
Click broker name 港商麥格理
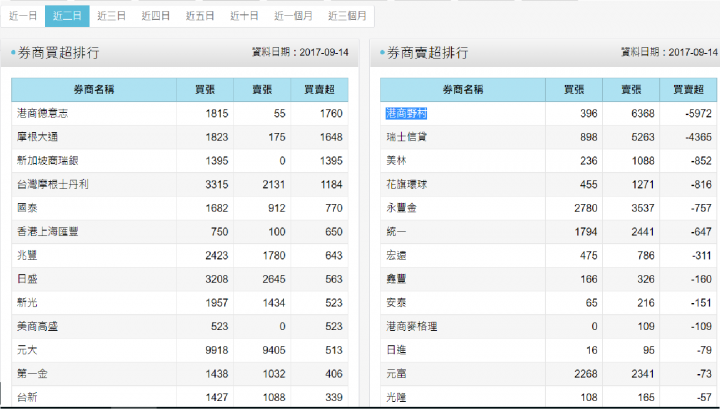click(411, 326)
